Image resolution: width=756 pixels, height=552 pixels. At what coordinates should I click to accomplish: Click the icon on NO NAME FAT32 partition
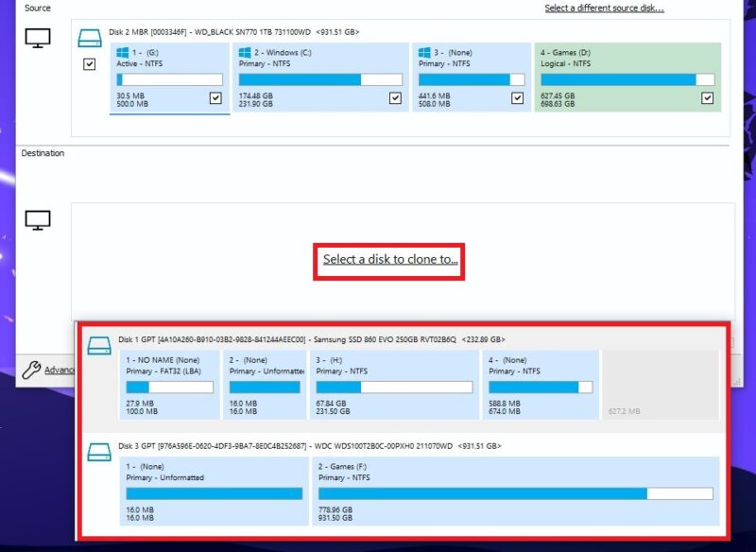pos(129,360)
